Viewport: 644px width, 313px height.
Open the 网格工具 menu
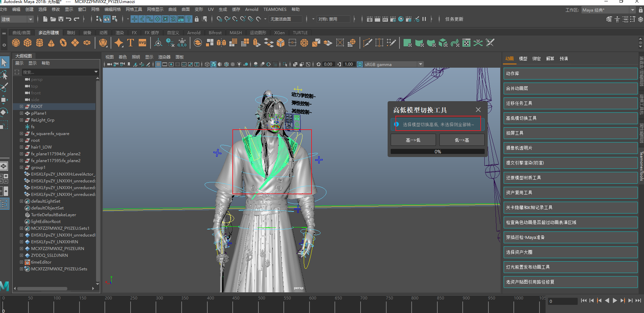tap(134, 9)
